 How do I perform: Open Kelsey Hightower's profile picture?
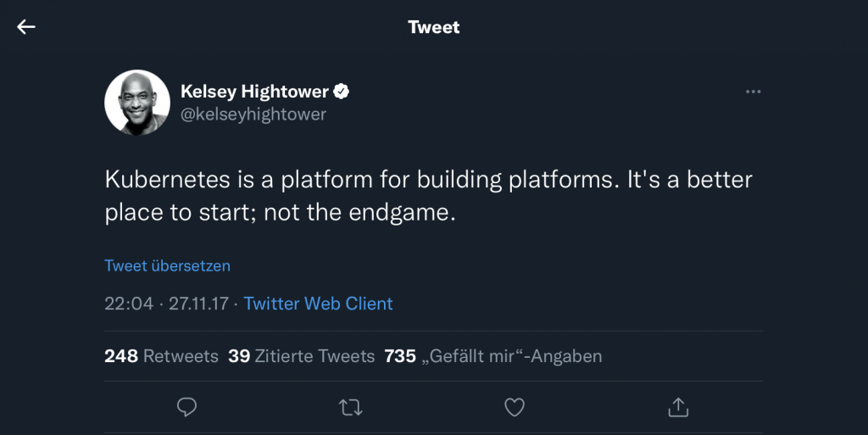point(137,103)
